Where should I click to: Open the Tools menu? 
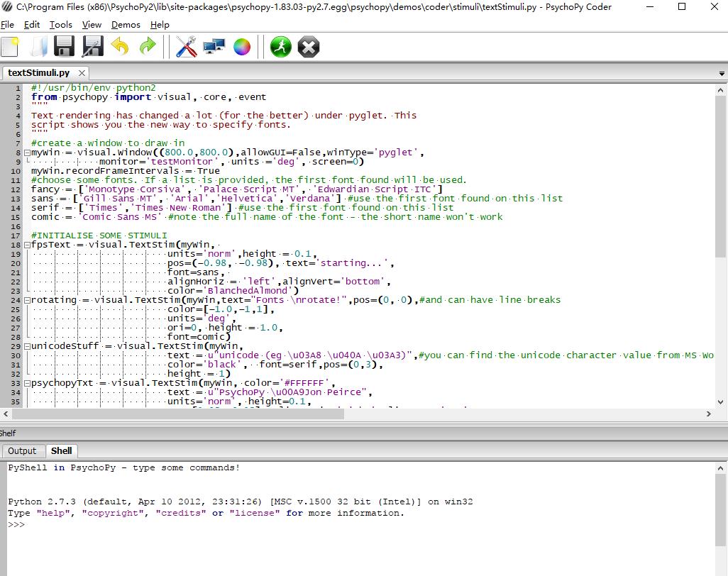pyautogui.click(x=61, y=25)
